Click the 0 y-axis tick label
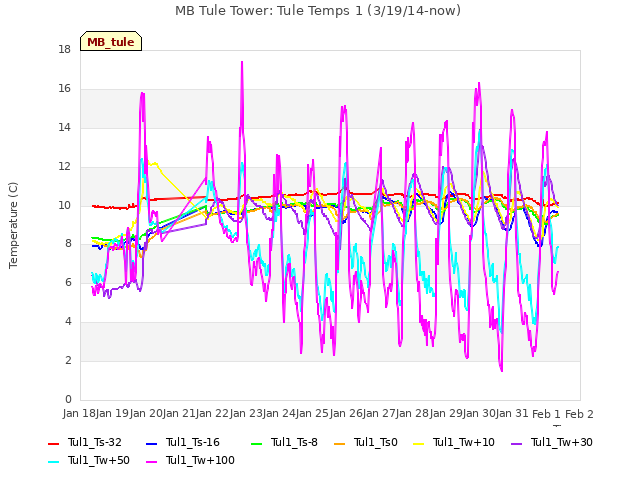 coord(68,399)
